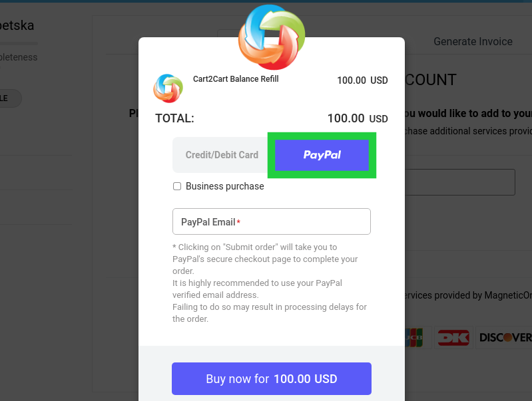532x401 pixels.
Task: Click the profile completeness progress bar
Action: pos(19,43)
